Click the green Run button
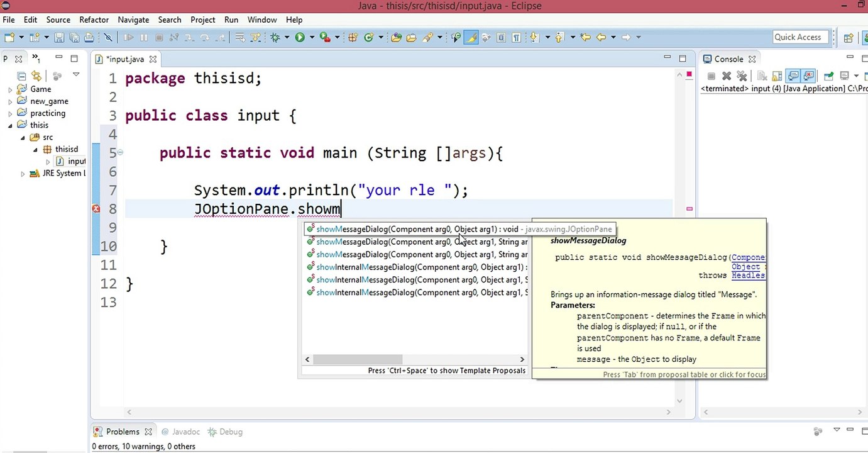 (x=300, y=37)
